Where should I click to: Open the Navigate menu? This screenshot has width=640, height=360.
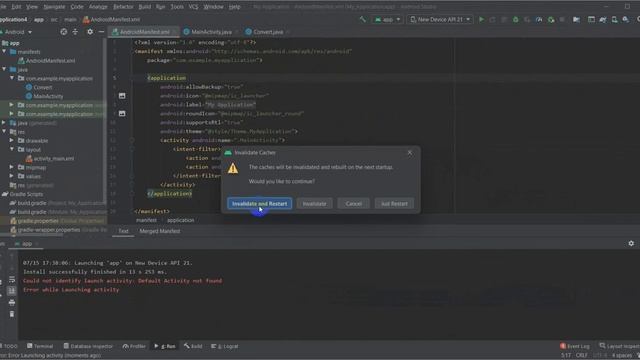54,7
